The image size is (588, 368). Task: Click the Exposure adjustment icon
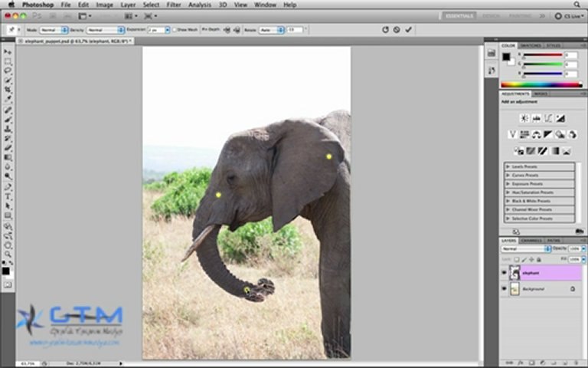(560, 118)
